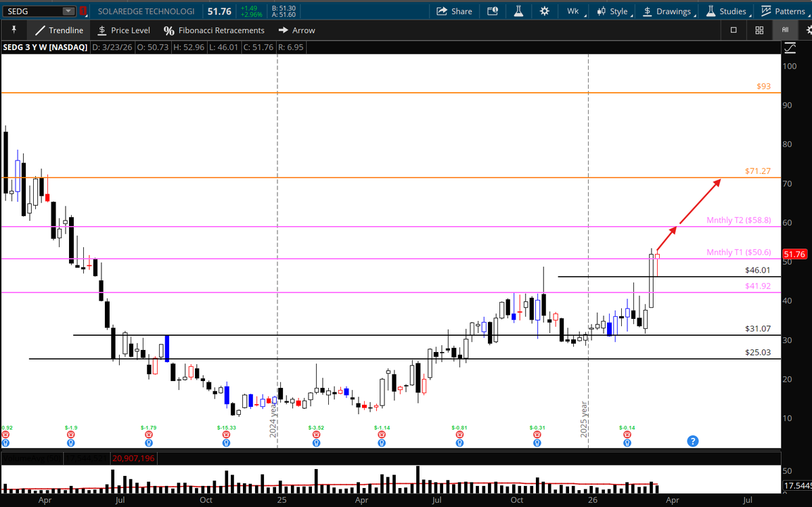Viewport: 812px width, 507px height.
Task: Open the Patterns dropdown menu
Action: click(784, 12)
